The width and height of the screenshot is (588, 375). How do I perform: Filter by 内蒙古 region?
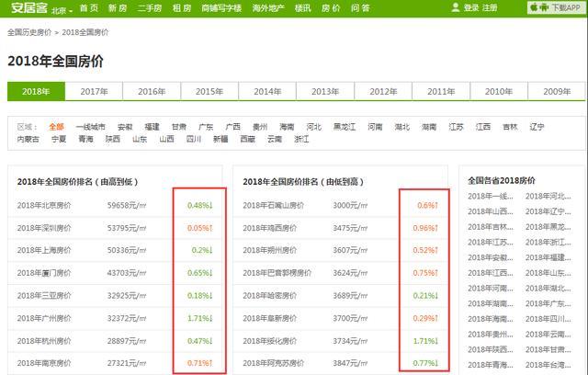(28, 139)
